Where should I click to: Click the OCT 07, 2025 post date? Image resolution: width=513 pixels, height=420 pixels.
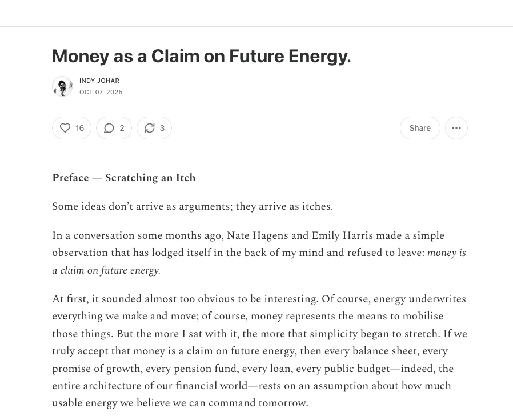[101, 92]
